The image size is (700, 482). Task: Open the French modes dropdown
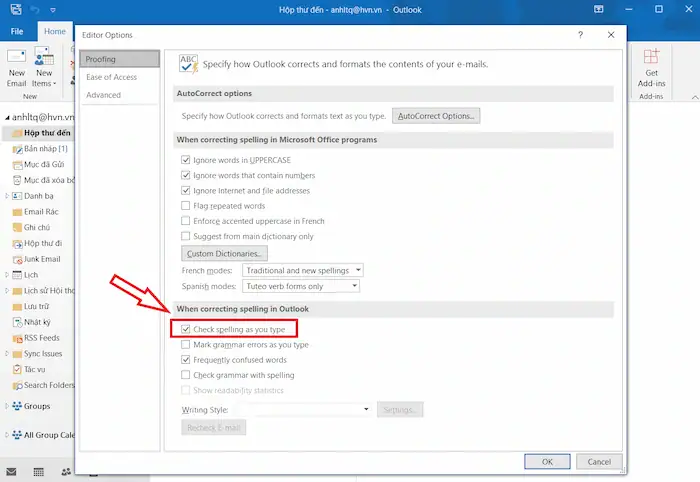coord(303,270)
